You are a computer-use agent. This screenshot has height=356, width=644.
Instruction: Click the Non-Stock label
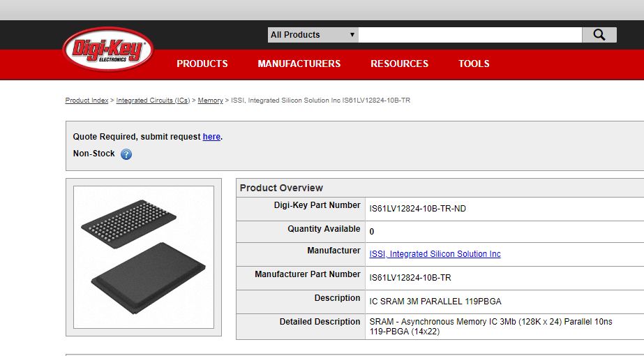(x=93, y=154)
